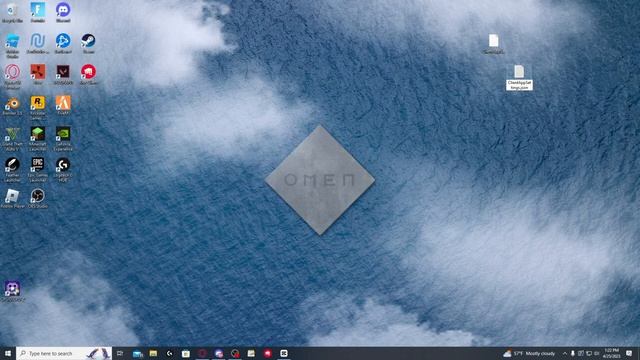Select the highlighted ClientAppSettings.json file
The width and height of the screenshot is (640, 360).
coord(519,78)
